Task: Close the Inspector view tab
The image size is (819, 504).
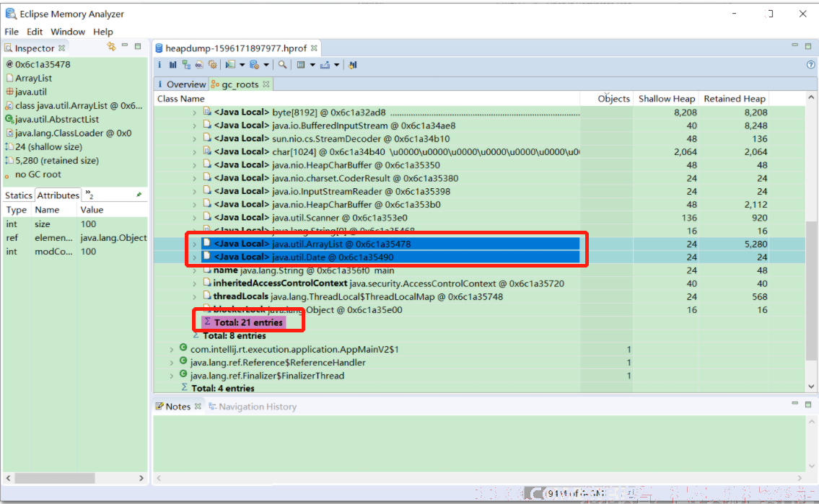Action: click(61, 48)
